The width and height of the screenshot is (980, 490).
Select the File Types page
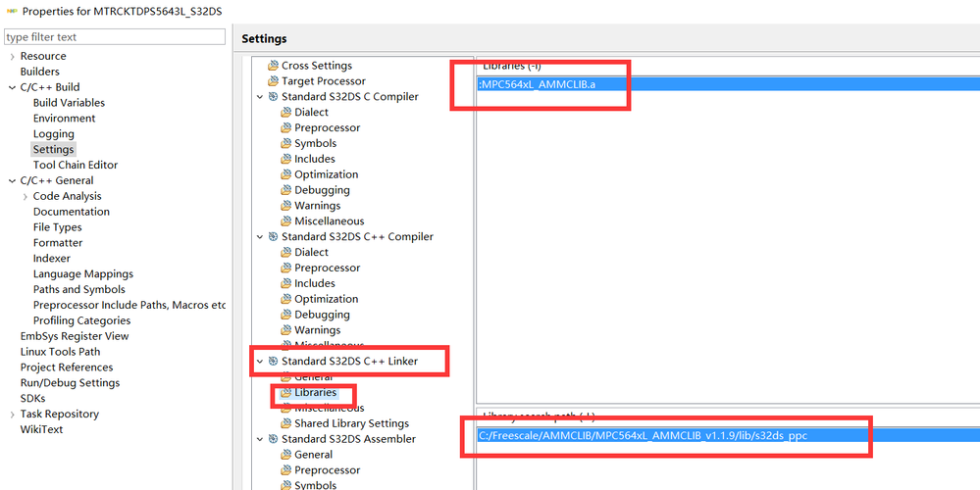[x=58, y=227]
